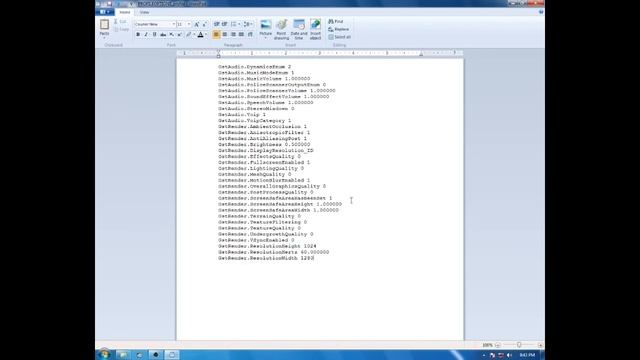640x360 pixels.
Task: Click the Decrease indent button
Action: coord(217,24)
